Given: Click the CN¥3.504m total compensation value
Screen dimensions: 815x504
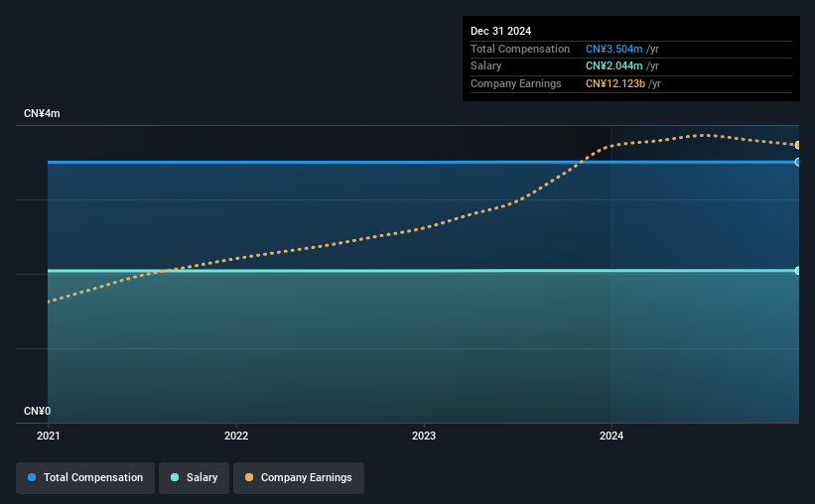Looking at the screenshot, I should pyautogui.click(x=613, y=49).
